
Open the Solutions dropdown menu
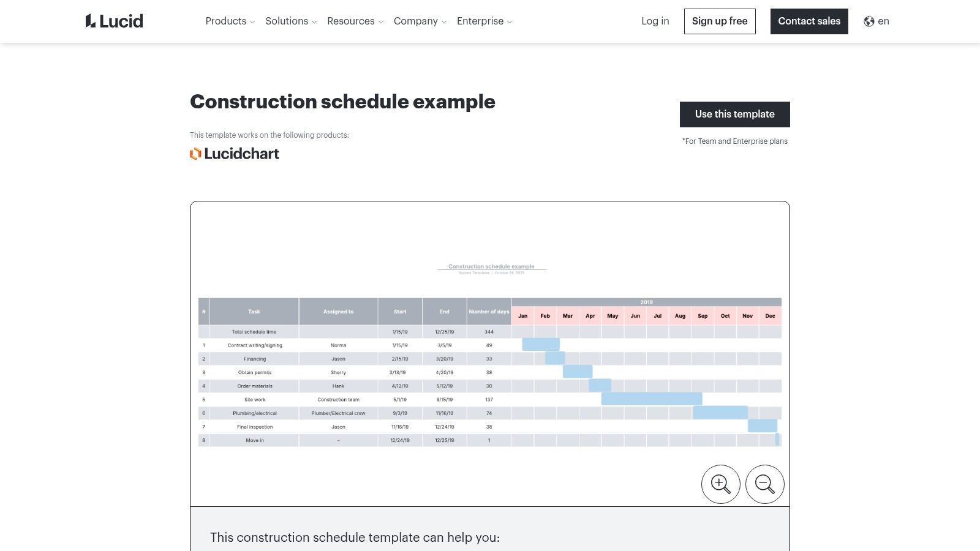tap(290, 21)
